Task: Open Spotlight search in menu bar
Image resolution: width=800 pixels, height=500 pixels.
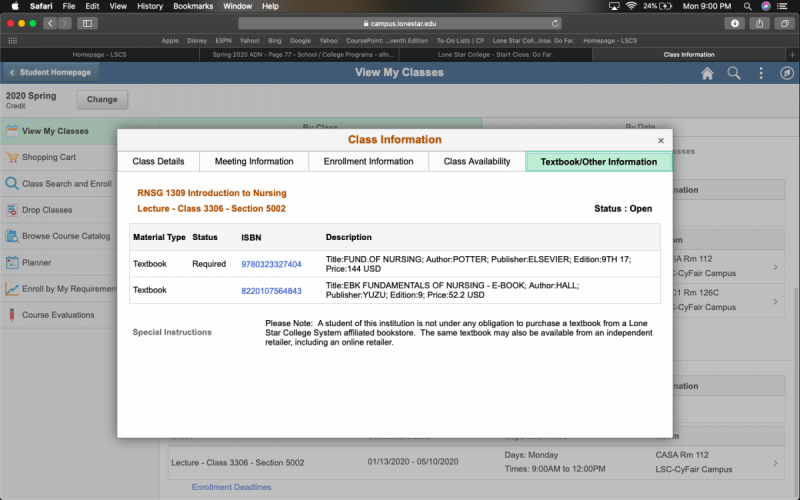Action: (x=747, y=6)
